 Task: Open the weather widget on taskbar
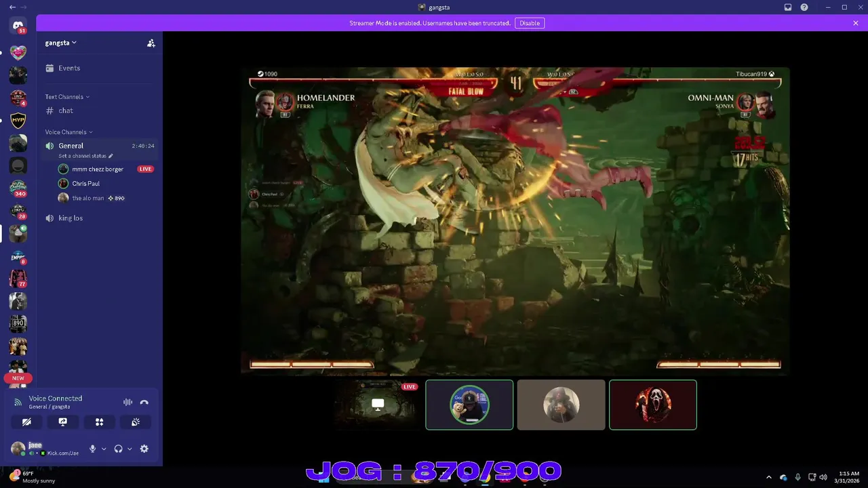tap(33, 477)
